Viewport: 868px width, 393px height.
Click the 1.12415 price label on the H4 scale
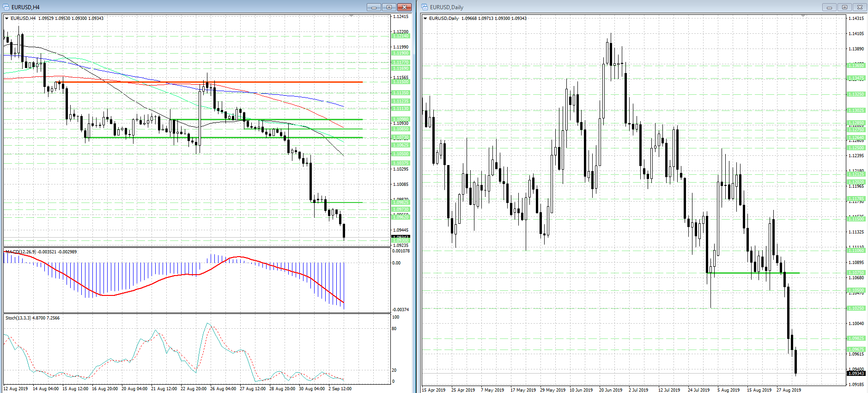tap(401, 17)
